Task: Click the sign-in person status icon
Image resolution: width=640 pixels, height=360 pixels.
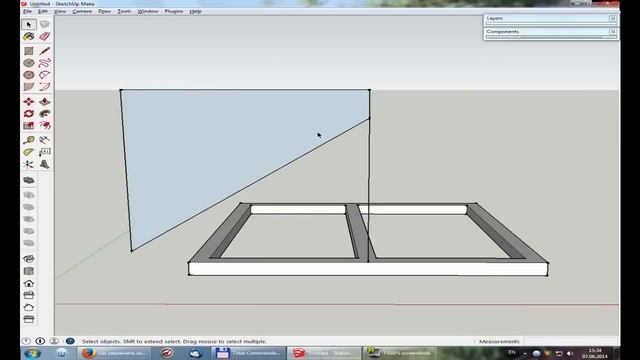Action: coord(54,341)
